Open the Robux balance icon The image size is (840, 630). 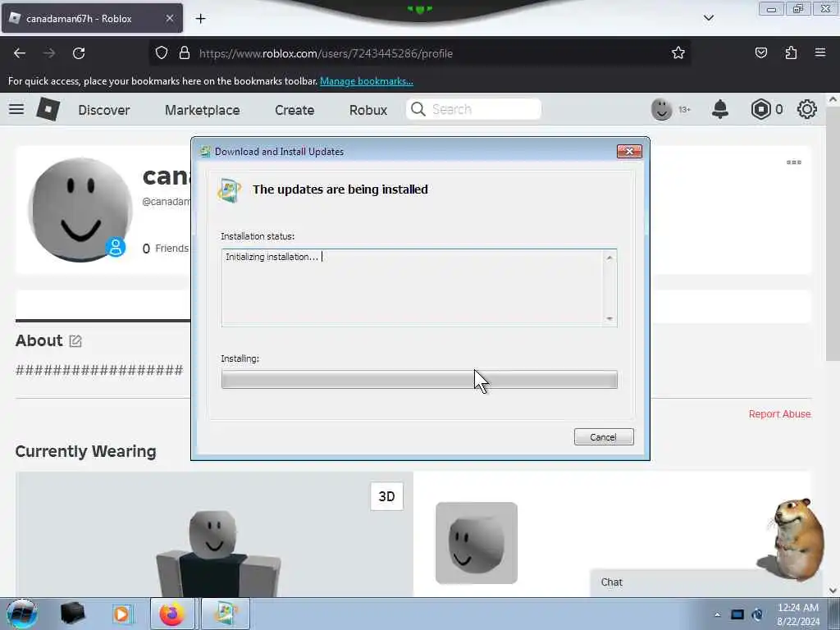(x=760, y=109)
